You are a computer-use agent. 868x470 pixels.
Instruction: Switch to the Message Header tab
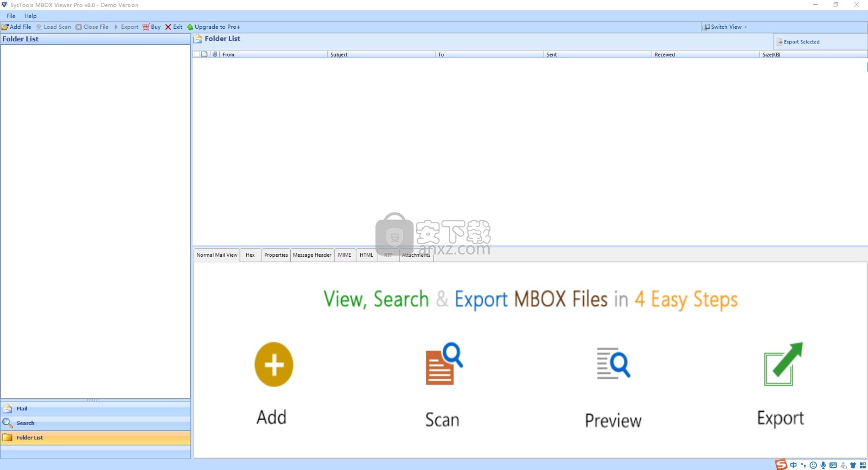point(312,255)
